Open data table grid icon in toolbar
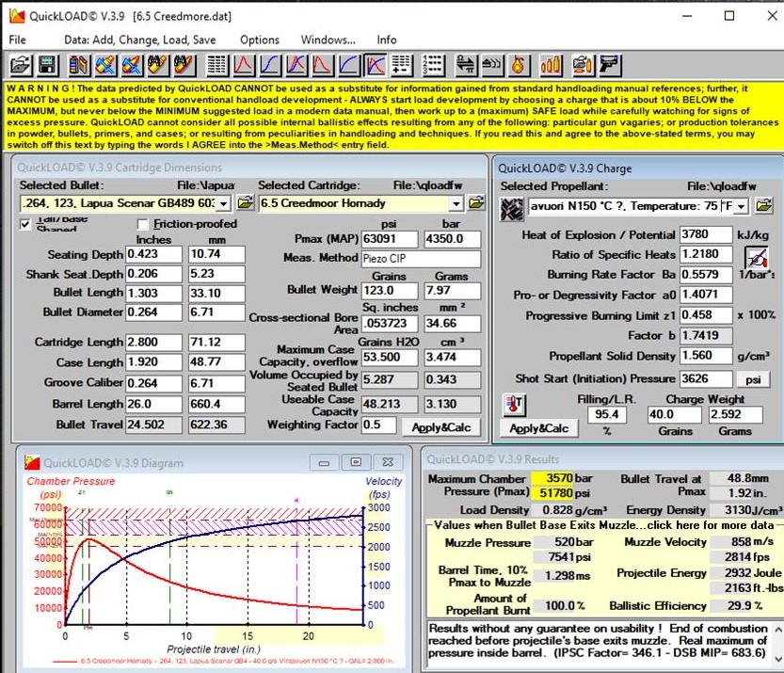 tap(217, 66)
